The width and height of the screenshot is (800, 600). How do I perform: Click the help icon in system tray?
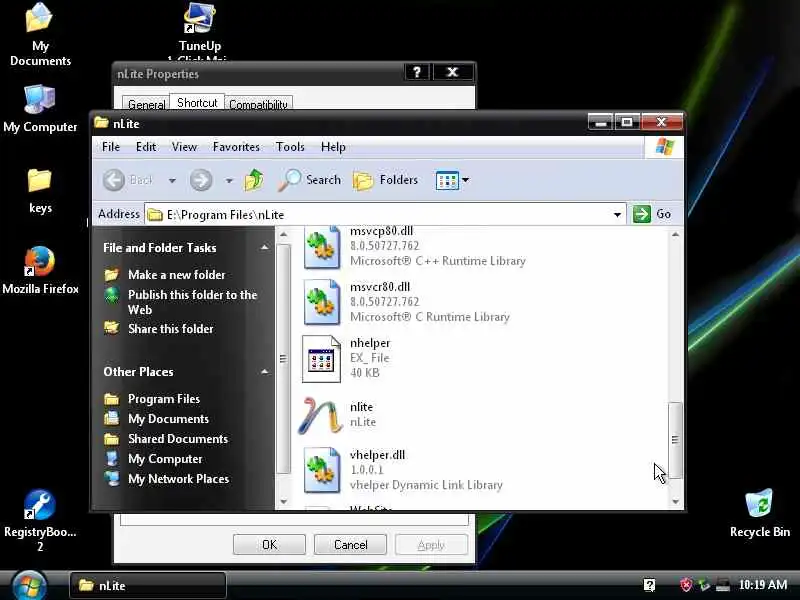[x=649, y=585]
